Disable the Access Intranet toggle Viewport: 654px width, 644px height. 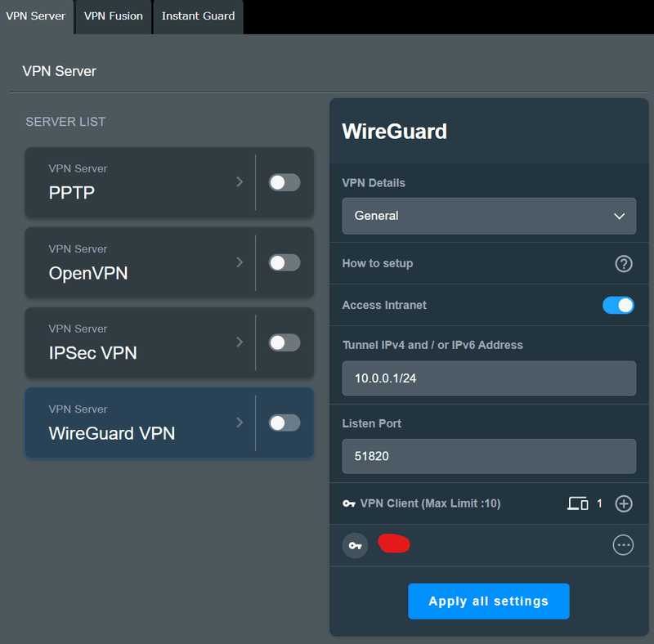(x=618, y=305)
